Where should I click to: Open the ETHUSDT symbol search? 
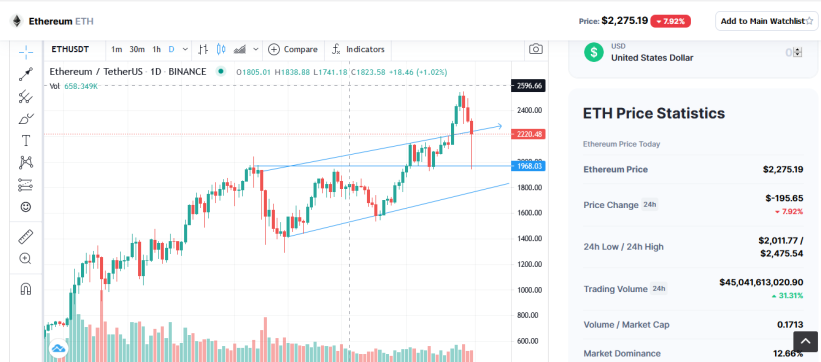click(x=70, y=49)
